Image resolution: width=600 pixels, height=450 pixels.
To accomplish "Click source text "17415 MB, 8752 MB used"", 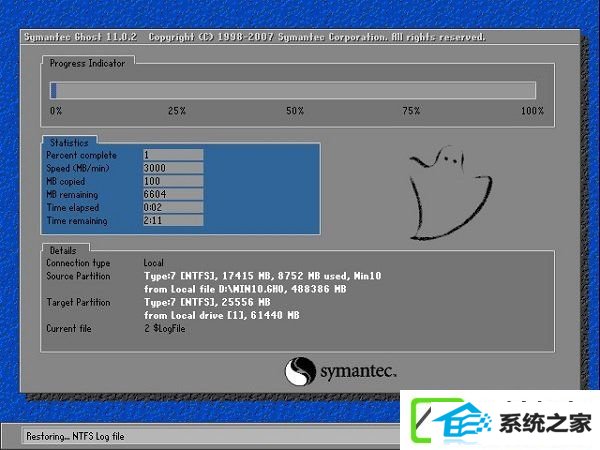I will coord(285,276).
